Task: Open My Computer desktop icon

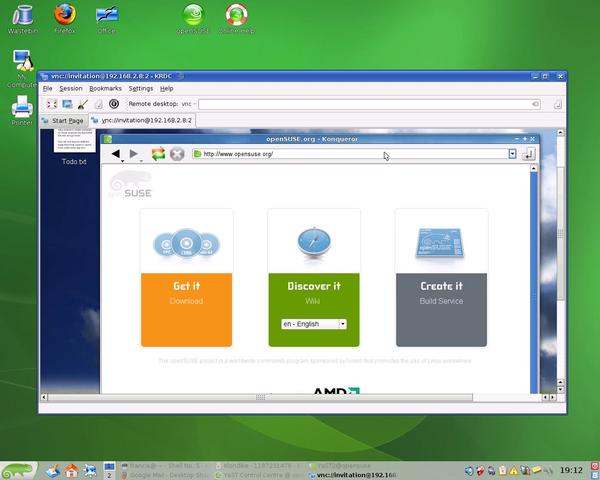Action: (x=22, y=69)
